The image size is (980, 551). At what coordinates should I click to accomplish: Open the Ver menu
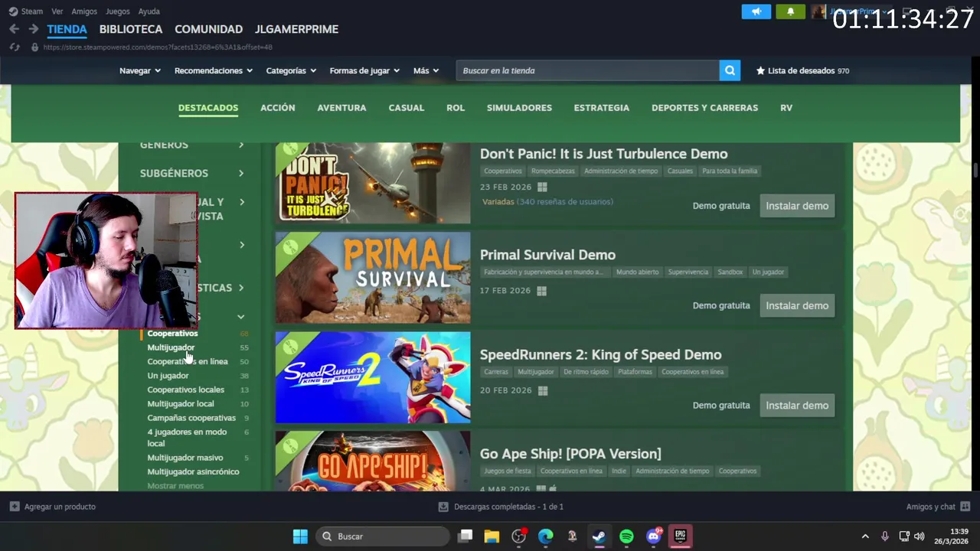[57, 11]
